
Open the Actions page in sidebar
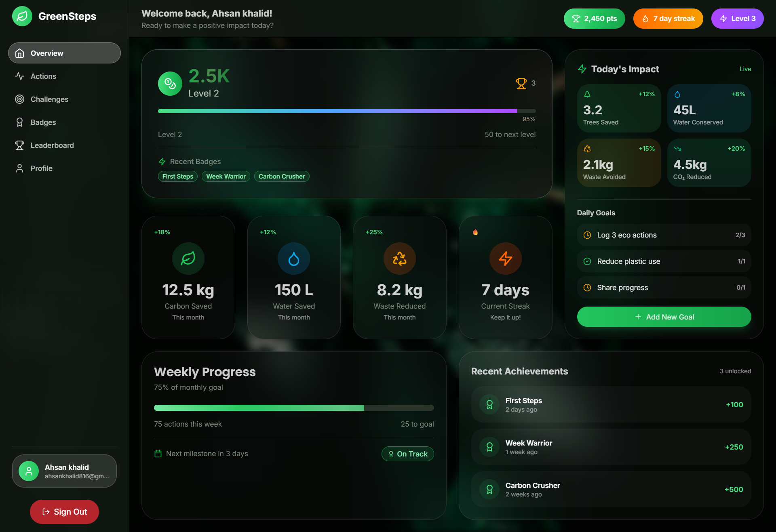[43, 76]
